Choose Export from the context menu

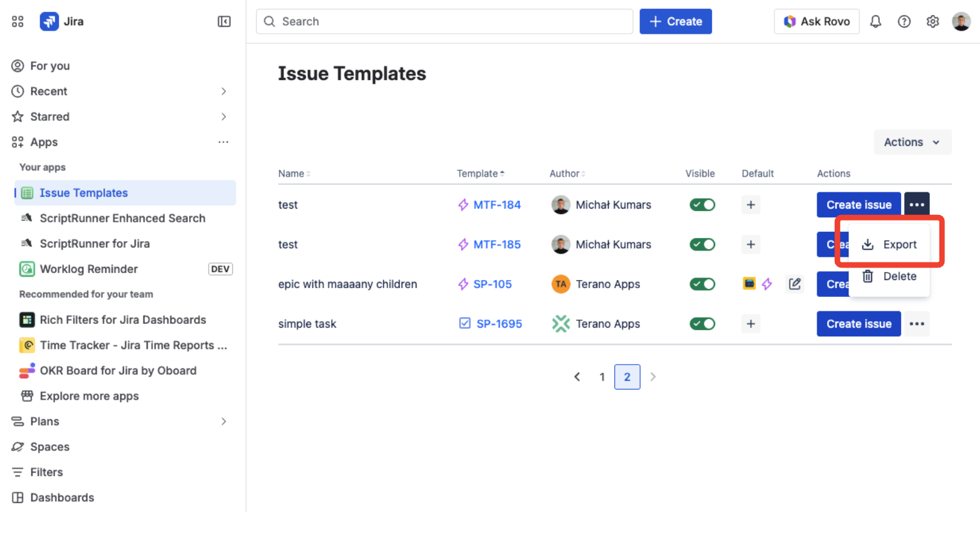(889, 244)
